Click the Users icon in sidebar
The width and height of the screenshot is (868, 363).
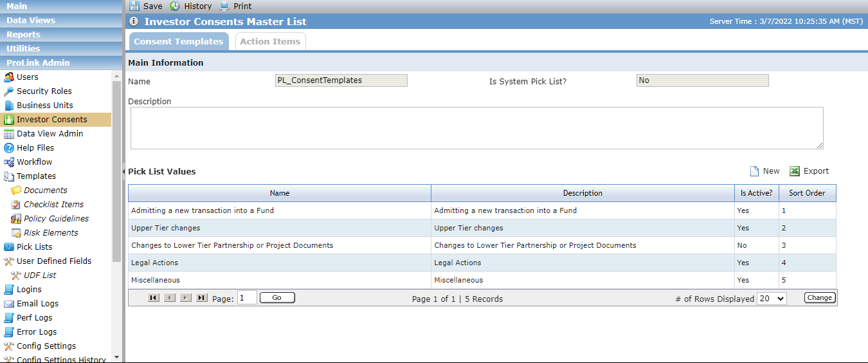[9, 77]
